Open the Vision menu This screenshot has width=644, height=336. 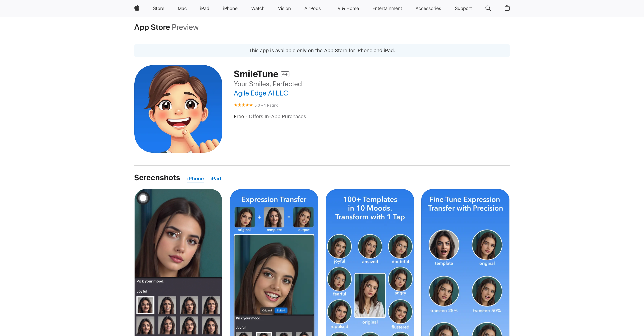(284, 8)
